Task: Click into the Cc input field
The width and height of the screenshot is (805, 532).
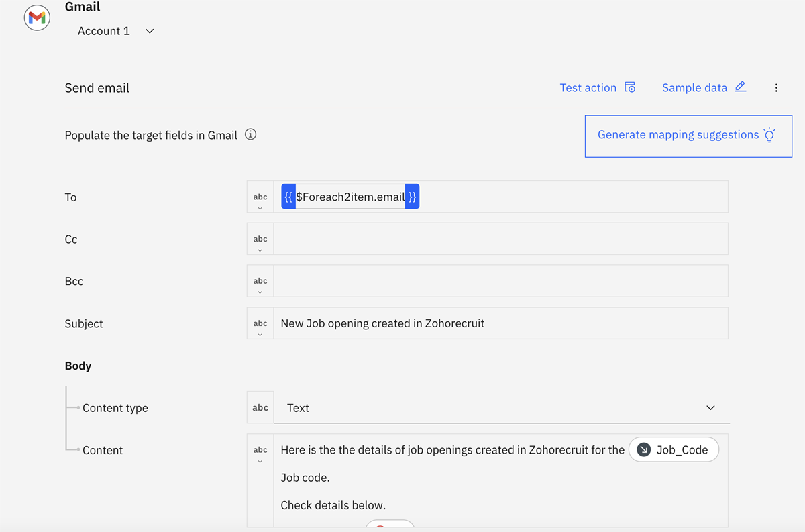Action: tap(500, 239)
